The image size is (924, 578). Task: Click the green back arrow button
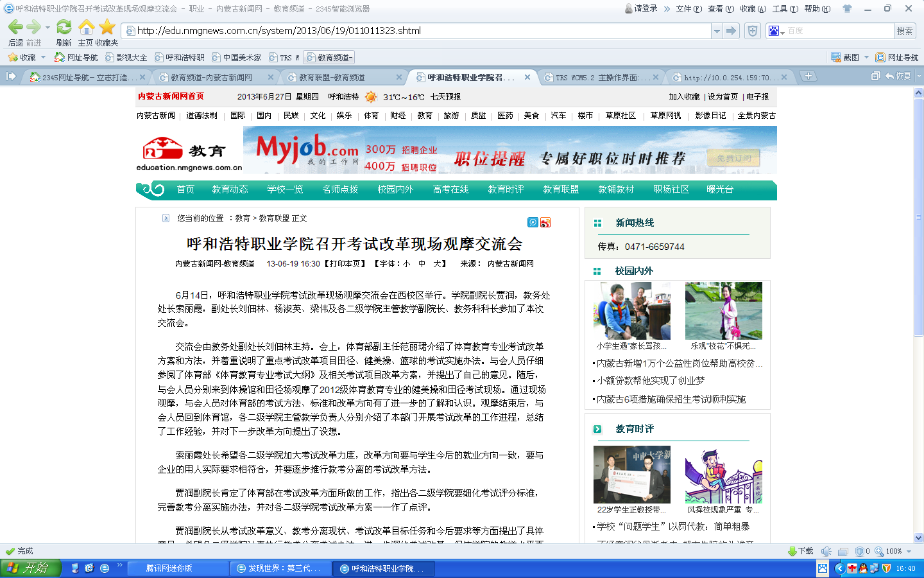point(15,28)
